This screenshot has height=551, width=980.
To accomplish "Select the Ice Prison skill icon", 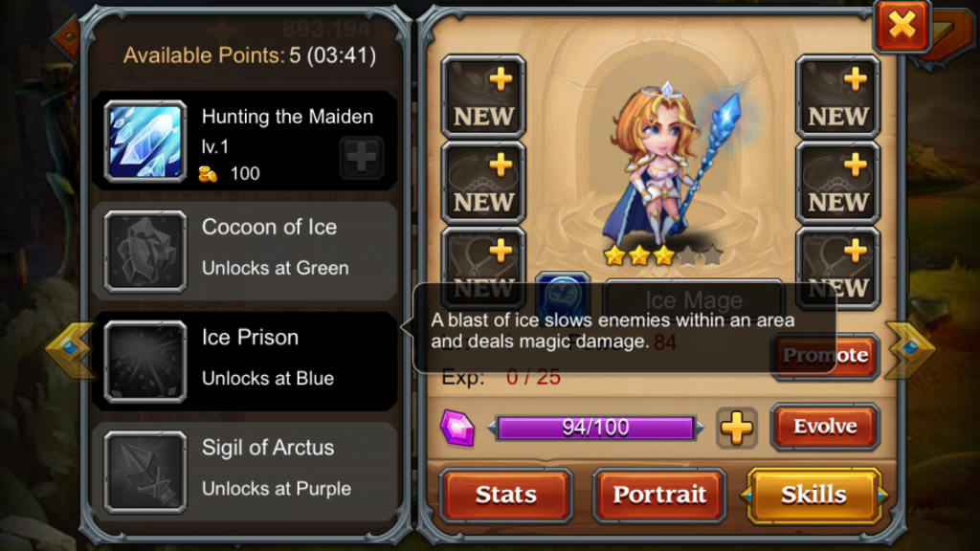I will tap(145, 362).
